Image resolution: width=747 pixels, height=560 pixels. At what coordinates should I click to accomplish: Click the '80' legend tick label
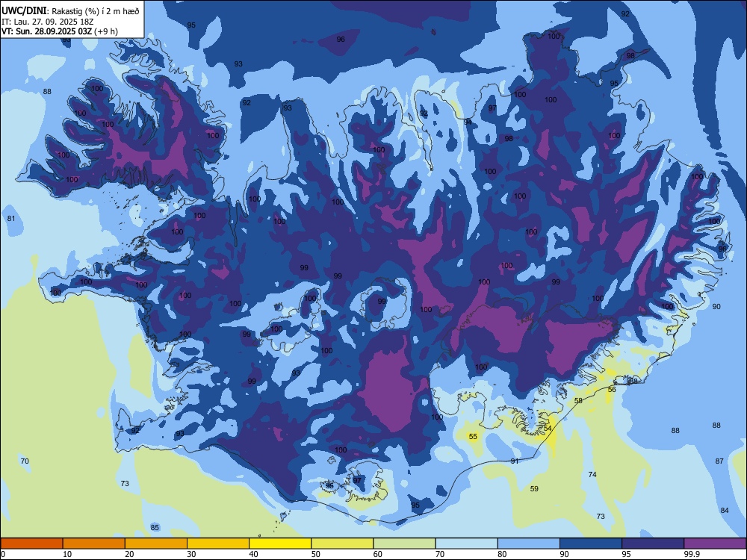click(502, 554)
